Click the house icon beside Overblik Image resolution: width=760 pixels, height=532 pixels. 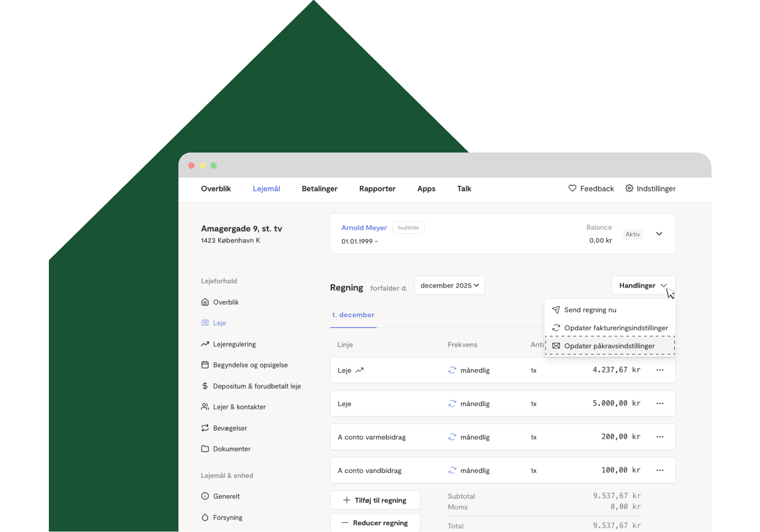205,302
